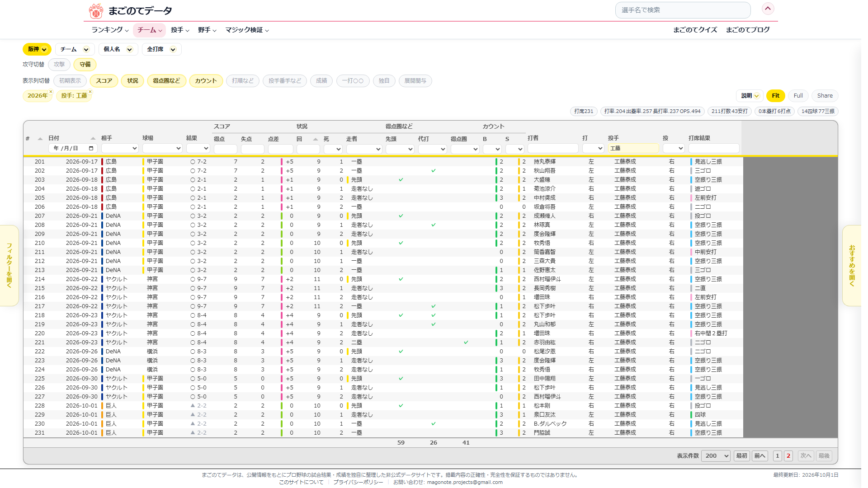Open the まごのてクイズ link
This screenshot has width=868, height=488.
[695, 30]
